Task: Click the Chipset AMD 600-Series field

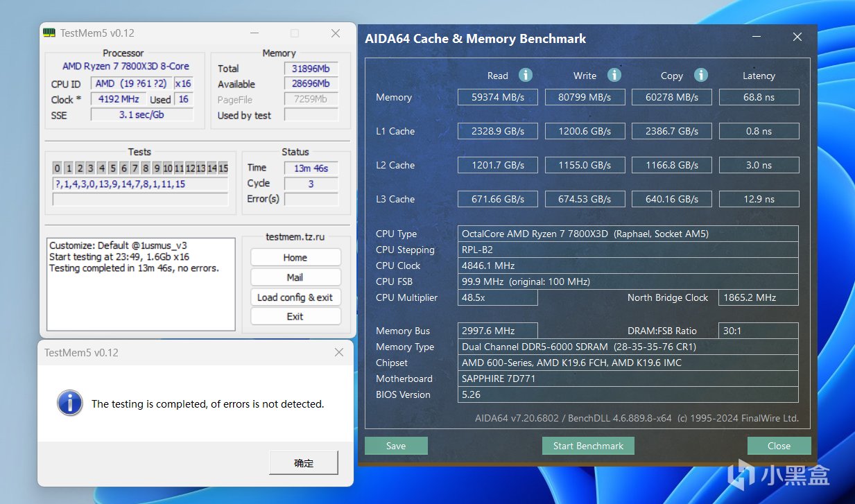Action: [628, 363]
